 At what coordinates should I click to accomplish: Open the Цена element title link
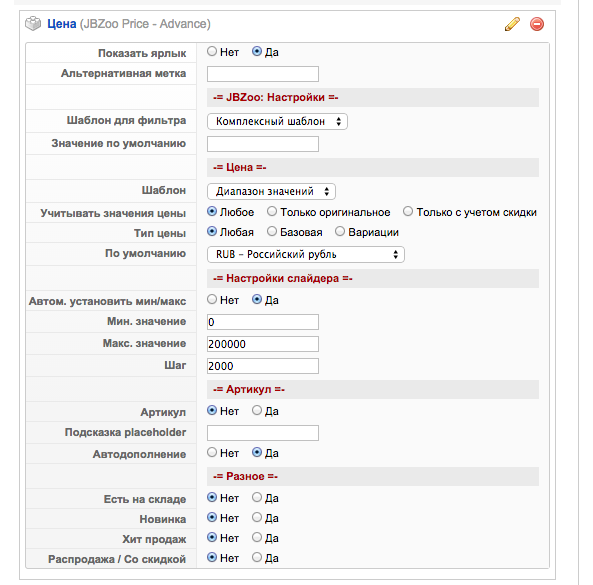(62, 24)
